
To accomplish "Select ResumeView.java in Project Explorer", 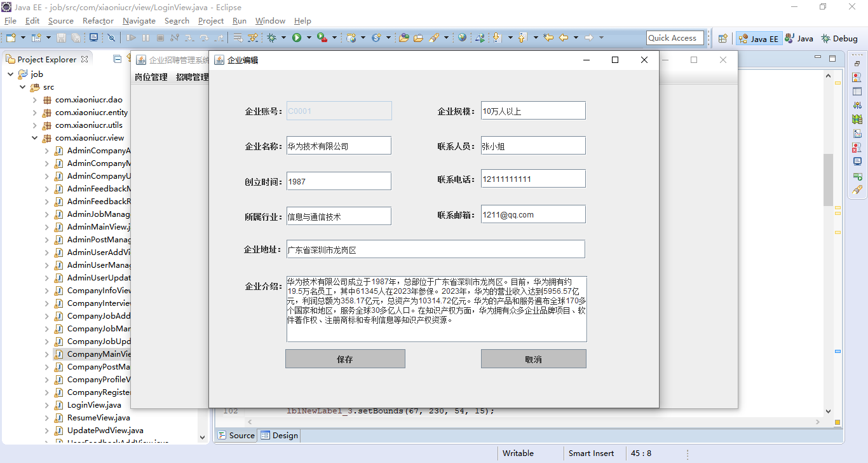I will tap(98, 417).
